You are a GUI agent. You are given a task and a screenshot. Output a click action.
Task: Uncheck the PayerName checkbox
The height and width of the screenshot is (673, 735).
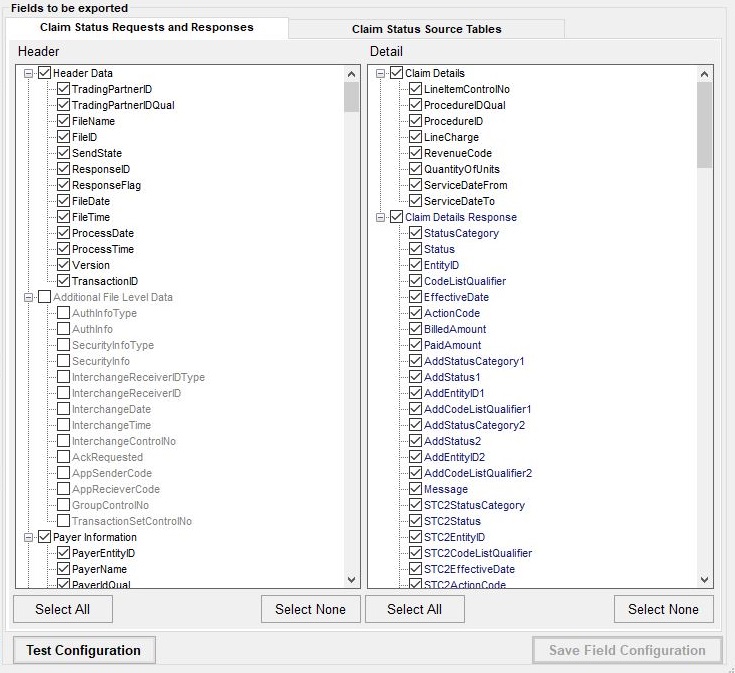63,569
